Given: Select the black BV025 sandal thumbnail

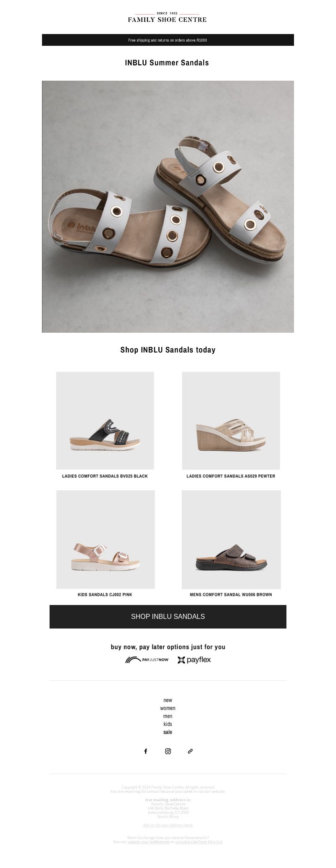Looking at the screenshot, I should coord(105,421).
